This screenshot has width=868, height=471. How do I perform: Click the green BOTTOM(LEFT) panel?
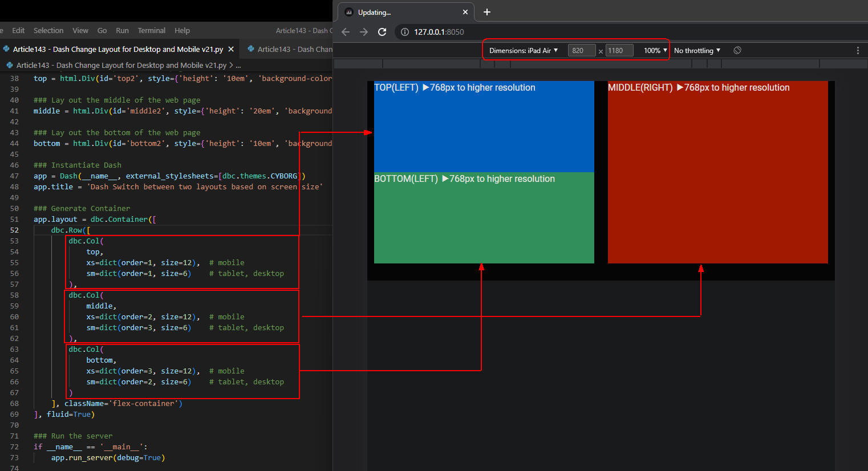(x=484, y=218)
